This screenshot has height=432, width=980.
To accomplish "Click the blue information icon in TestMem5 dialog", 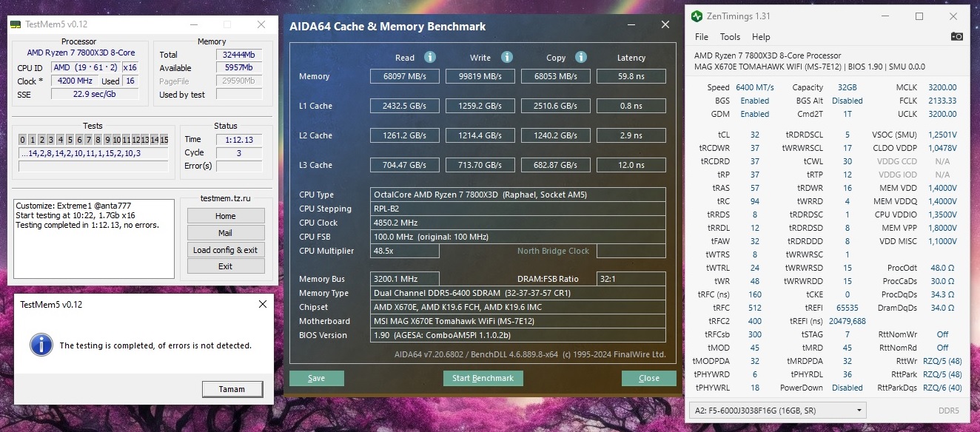I will pos(41,345).
